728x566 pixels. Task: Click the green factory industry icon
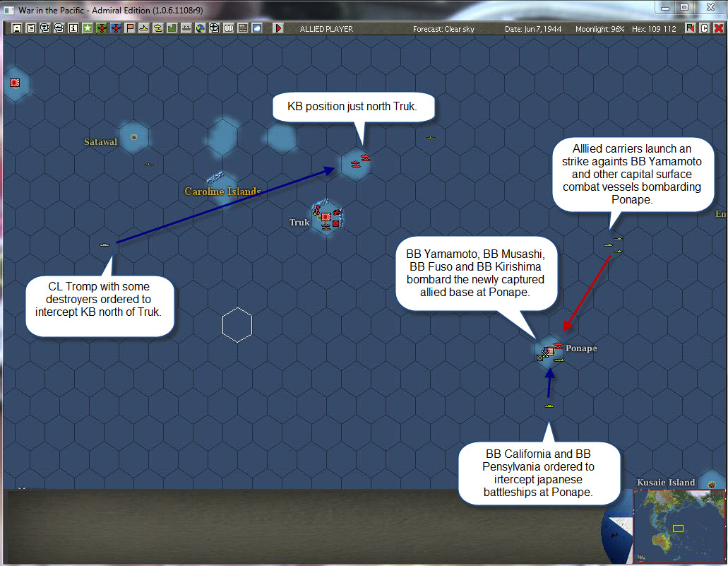[172, 28]
